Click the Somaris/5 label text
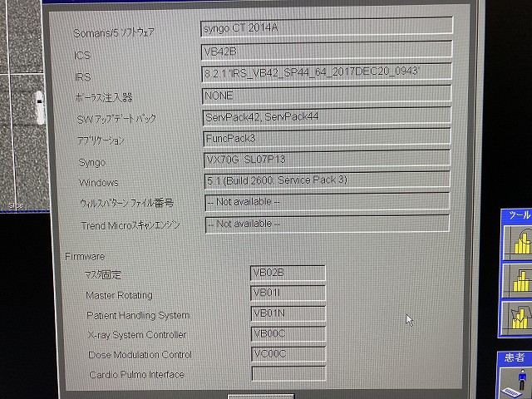This screenshot has height=399, width=532. click(114, 33)
